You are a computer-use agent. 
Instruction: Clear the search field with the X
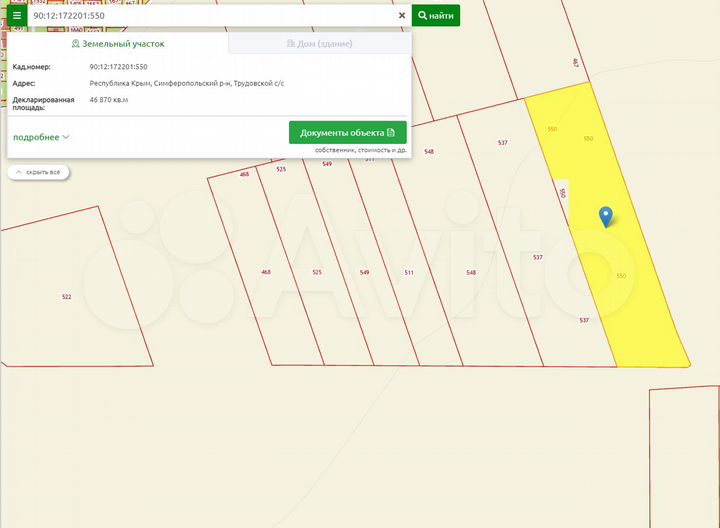click(401, 16)
